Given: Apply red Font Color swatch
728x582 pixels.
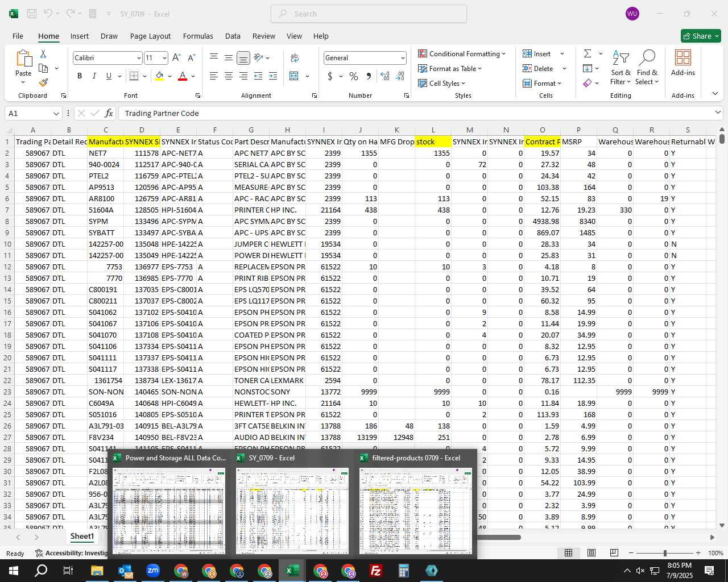Looking at the screenshot, I should 183,76.
